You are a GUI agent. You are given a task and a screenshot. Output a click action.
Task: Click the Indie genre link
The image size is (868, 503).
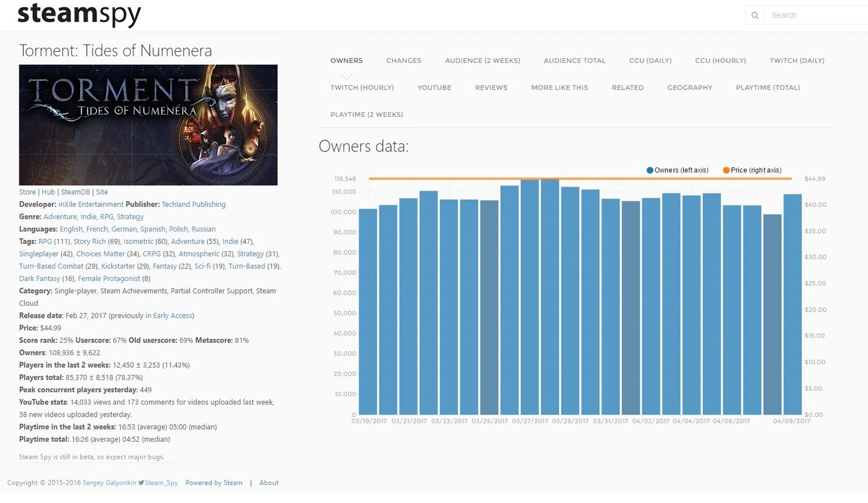click(88, 217)
